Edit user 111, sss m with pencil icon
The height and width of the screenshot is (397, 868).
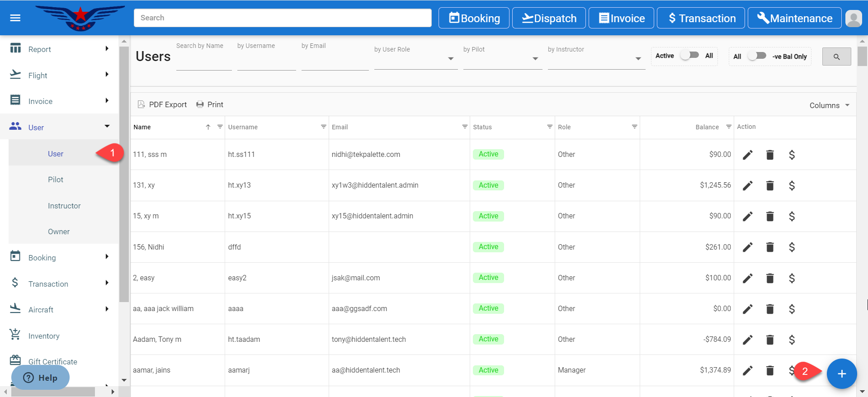748,155
